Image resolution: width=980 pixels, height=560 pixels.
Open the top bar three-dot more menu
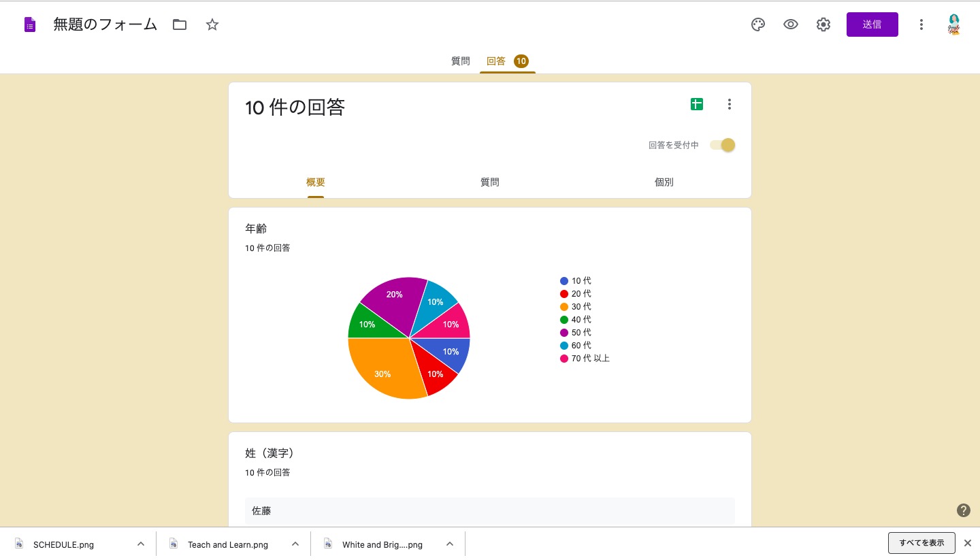(x=921, y=25)
